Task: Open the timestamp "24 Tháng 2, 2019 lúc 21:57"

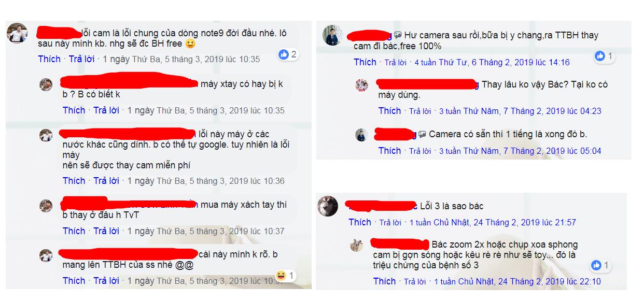Action: coord(519,223)
